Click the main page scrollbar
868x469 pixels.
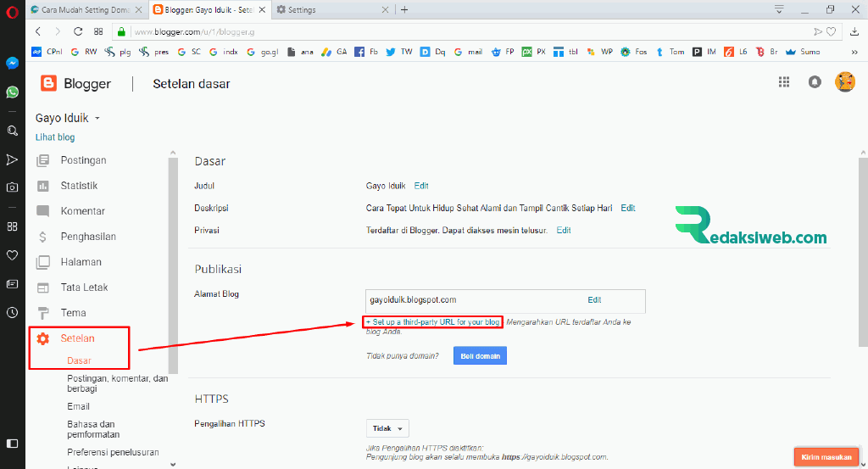[863, 252]
